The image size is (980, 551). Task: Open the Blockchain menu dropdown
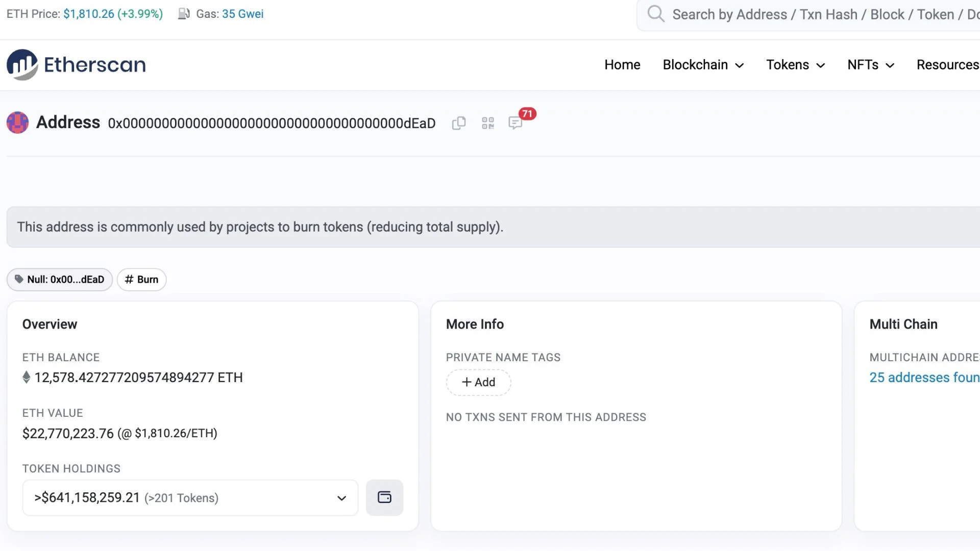[703, 65]
